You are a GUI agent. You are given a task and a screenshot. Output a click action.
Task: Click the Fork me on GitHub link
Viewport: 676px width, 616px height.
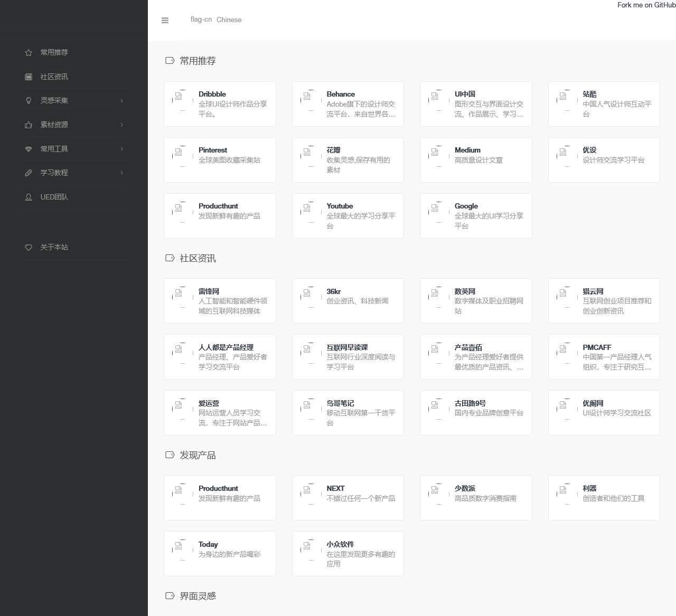point(646,5)
